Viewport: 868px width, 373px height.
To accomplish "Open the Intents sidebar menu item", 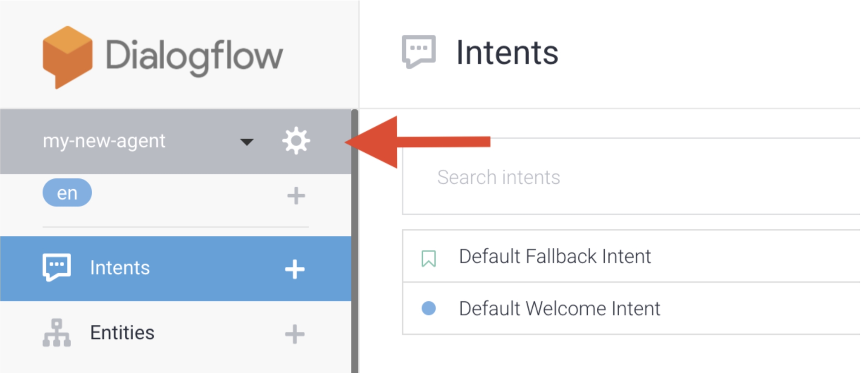I will tap(120, 268).
